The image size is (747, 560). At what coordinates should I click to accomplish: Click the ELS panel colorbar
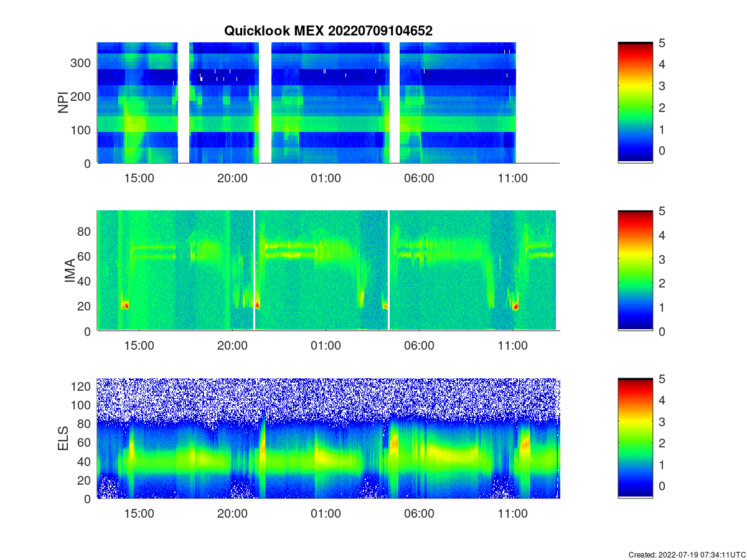(x=635, y=439)
